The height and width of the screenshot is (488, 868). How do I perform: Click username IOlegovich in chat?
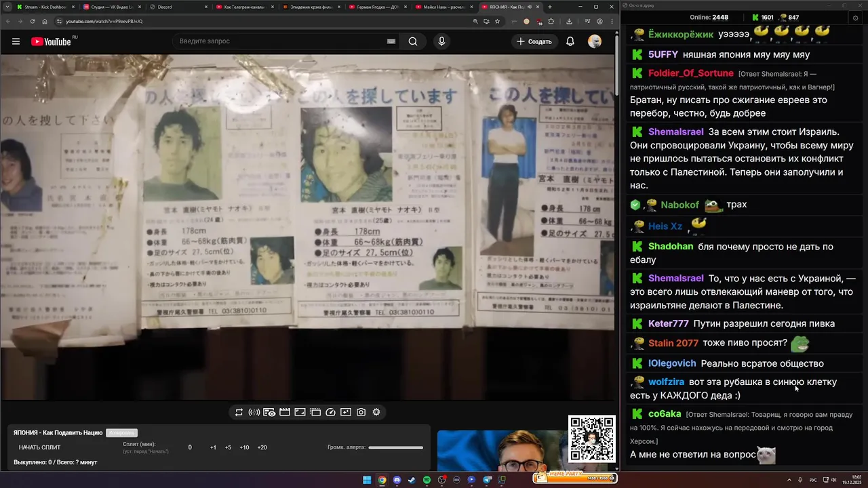pos(672,363)
